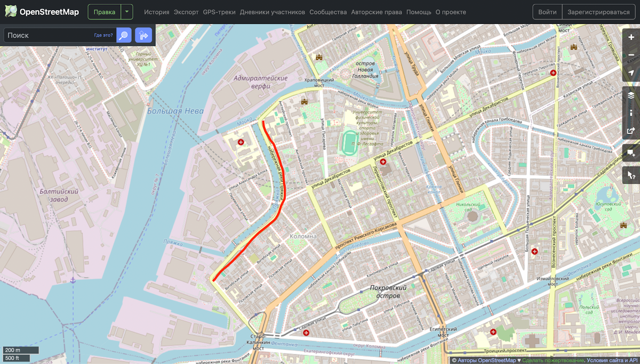Click the castle icon beside Юсуповский сад
This screenshot has height=364, width=640.
[623, 226]
